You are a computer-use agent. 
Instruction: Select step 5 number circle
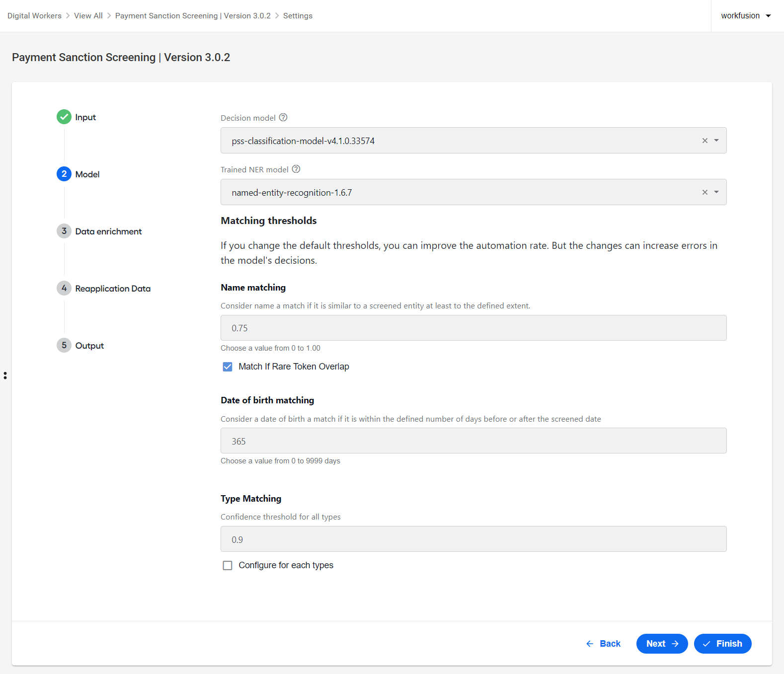point(64,345)
